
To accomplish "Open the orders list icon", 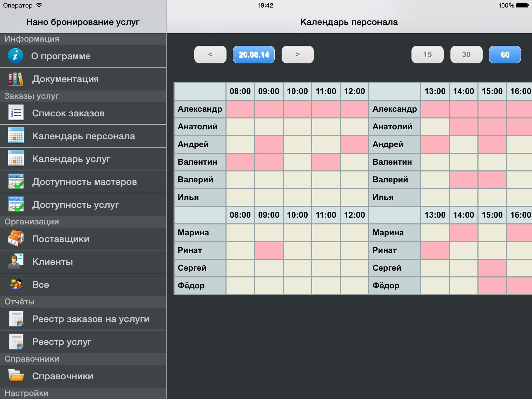I will point(16,113).
